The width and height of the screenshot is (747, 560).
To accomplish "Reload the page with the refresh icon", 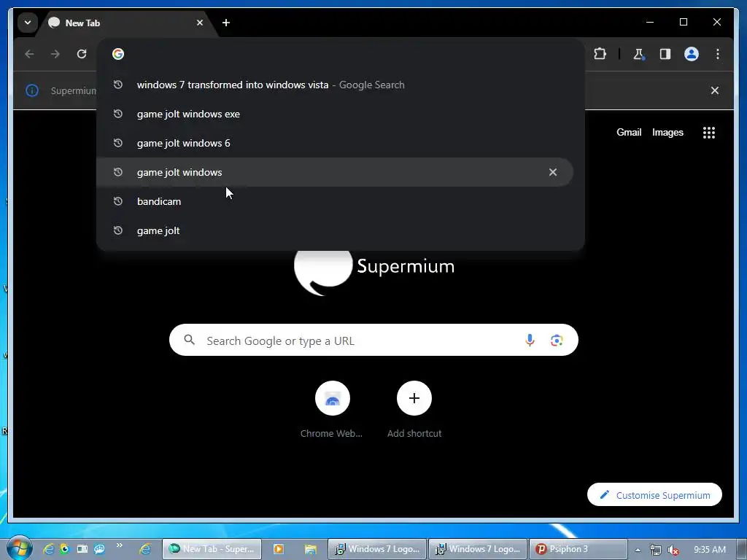I will [x=82, y=54].
